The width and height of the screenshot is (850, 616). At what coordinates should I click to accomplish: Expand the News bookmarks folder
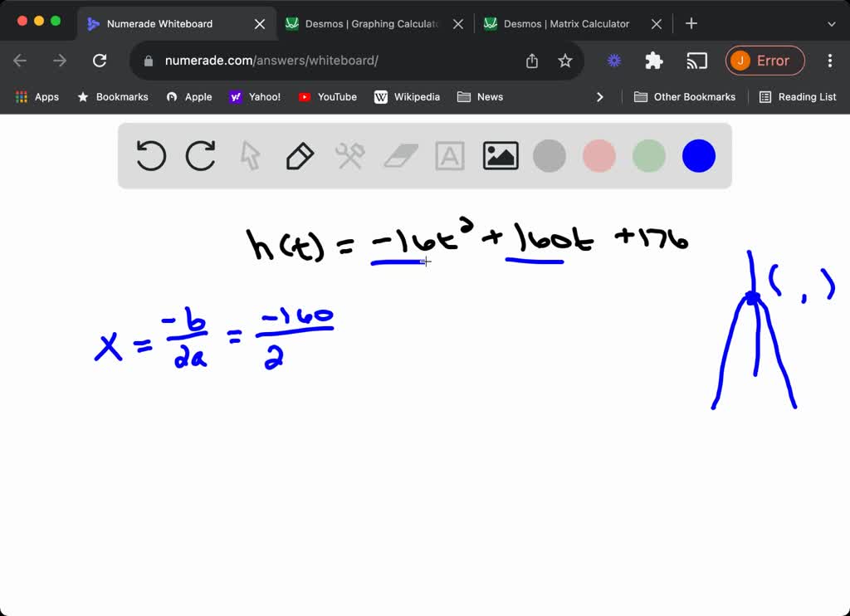[x=481, y=97]
